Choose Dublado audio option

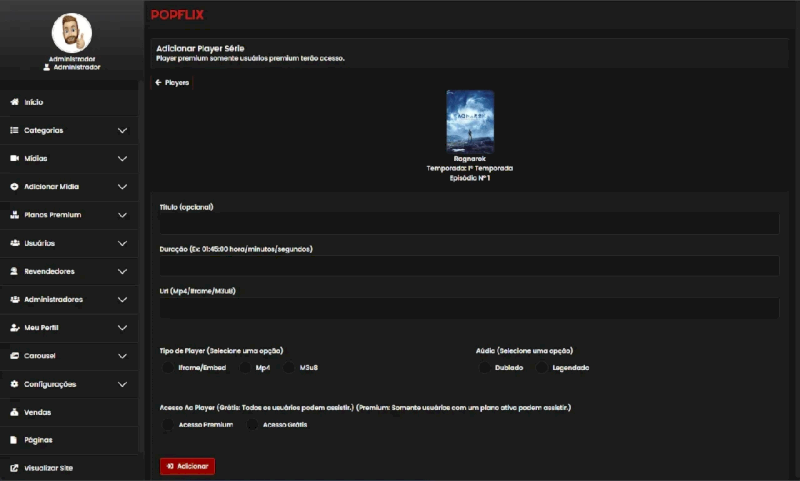485,368
